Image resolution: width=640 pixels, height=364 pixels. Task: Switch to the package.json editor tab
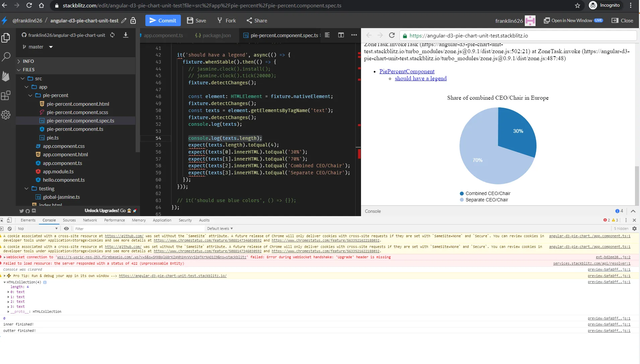click(213, 35)
